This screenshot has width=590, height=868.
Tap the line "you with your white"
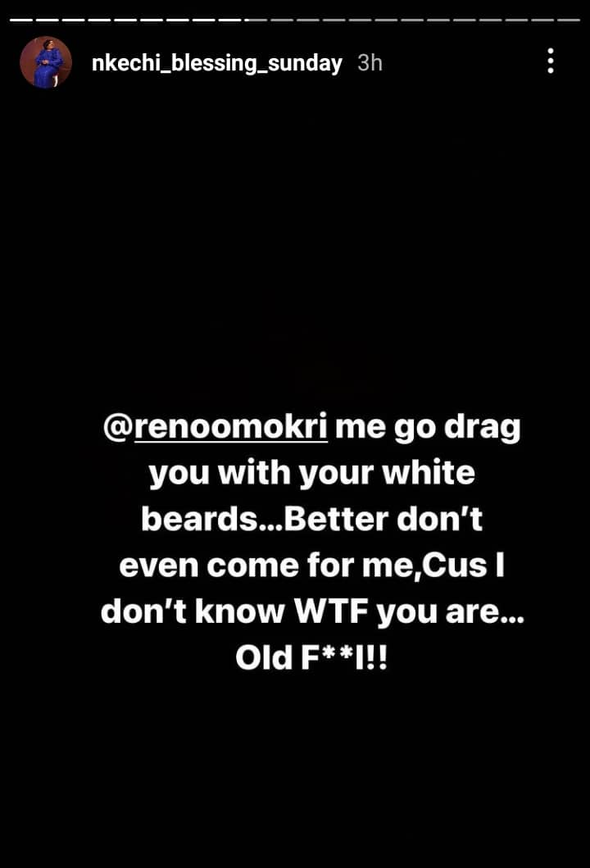pos(312,474)
